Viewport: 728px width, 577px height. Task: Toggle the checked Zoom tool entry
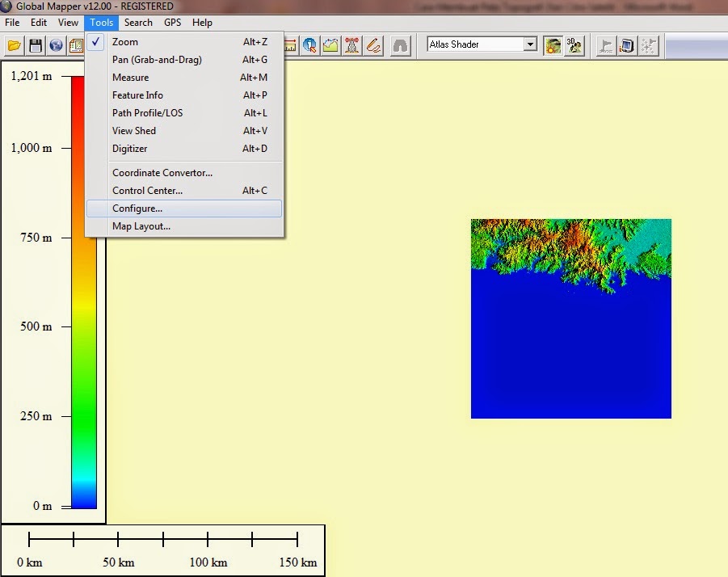[x=184, y=42]
